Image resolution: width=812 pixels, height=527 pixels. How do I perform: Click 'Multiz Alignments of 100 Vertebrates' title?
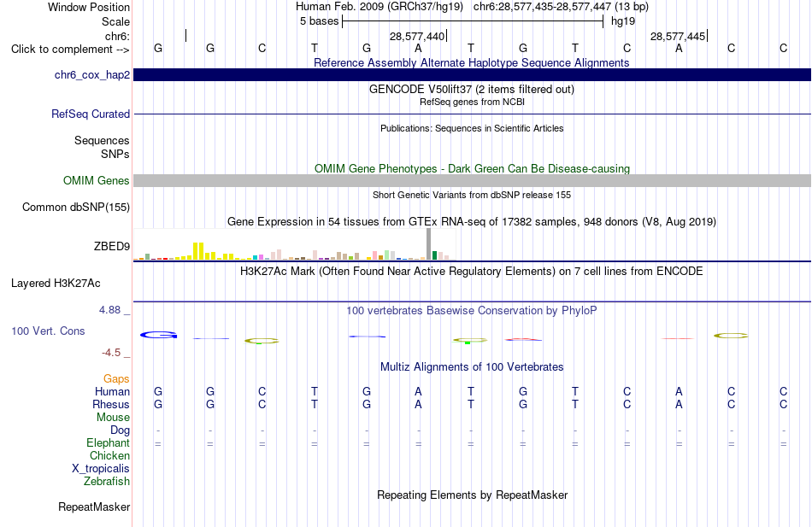(472, 367)
